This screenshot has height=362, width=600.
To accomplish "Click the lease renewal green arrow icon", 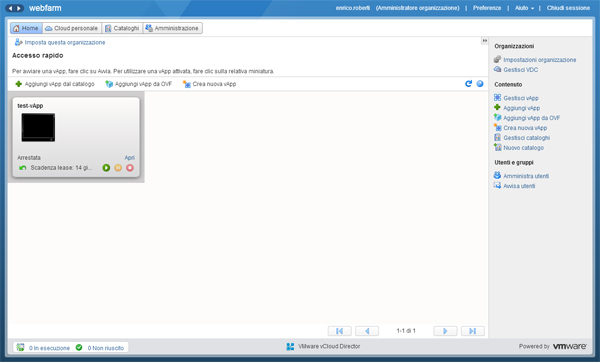I will pyautogui.click(x=23, y=168).
